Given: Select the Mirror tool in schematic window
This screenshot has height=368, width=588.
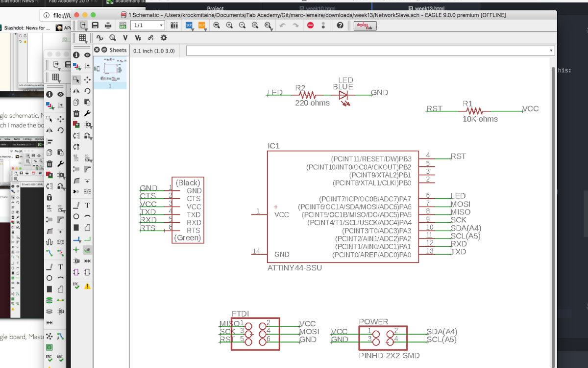Looking at the screenshot, I should point(76,91).
